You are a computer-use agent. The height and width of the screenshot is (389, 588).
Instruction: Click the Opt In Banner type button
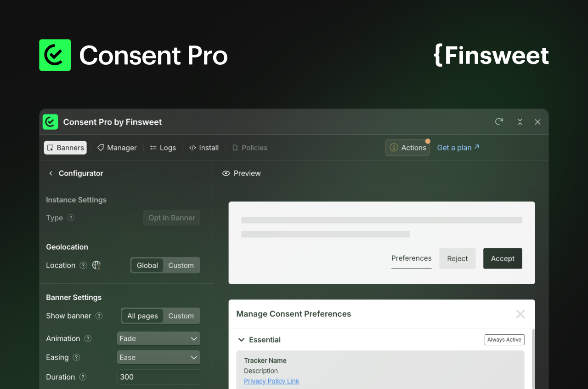172,218
